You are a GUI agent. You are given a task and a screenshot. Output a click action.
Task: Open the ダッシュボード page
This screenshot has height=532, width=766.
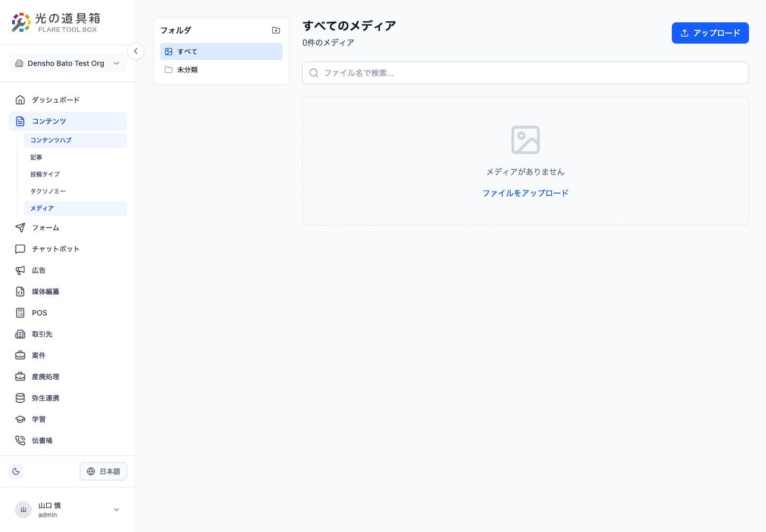[x=68, y=100]
